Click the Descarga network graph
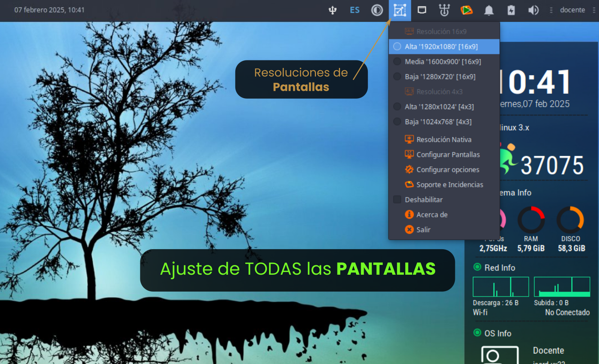This screenshot has height=364, width=599. click(x=501, y=287)
